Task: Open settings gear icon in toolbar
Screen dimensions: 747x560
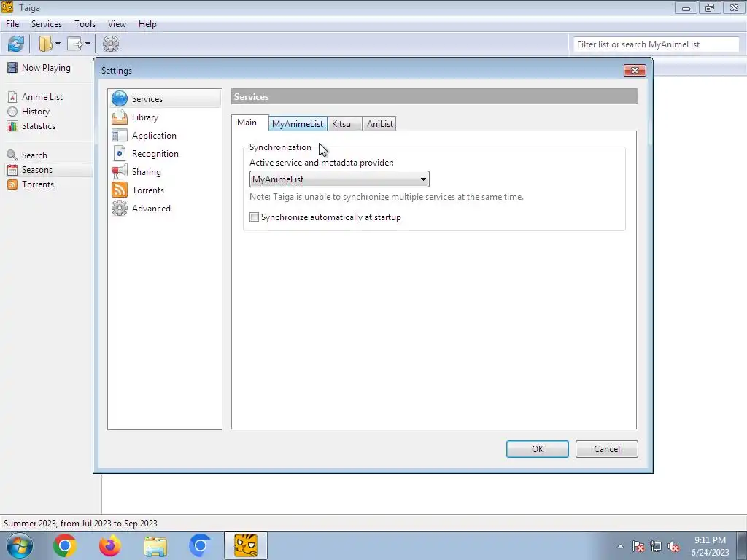Action: click(111, 44)
